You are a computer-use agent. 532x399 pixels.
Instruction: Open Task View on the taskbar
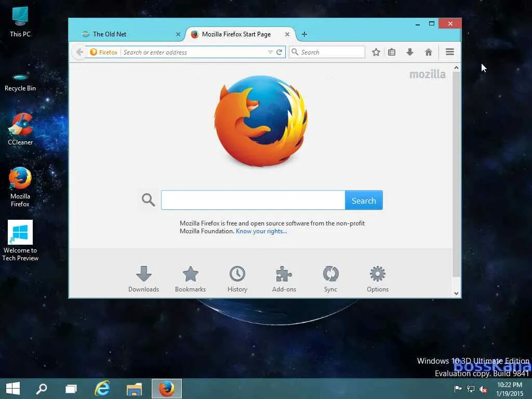(71, 389)
